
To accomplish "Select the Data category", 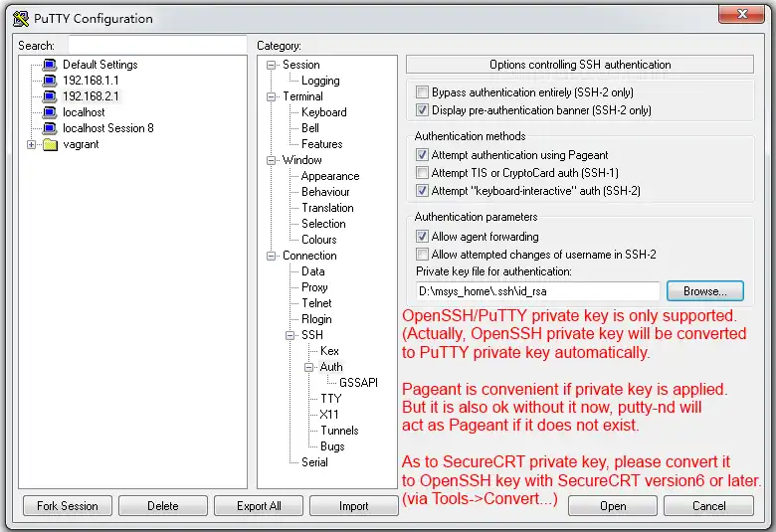I will click(x=313, y=271).
